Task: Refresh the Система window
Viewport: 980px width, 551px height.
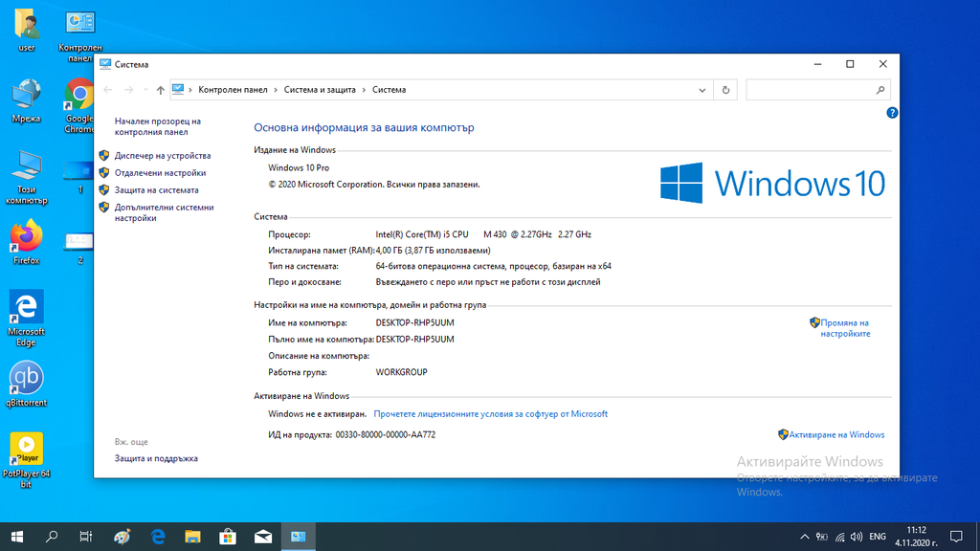Action: pos(725,90)
